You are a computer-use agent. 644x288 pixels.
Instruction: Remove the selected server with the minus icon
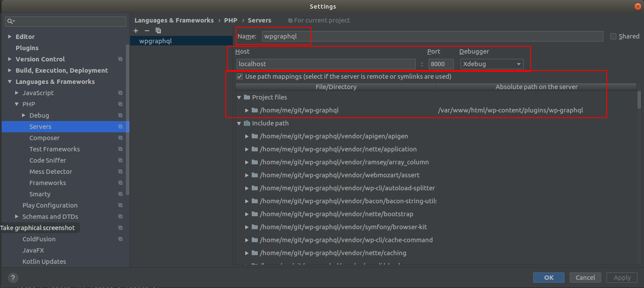pos(147,31)
